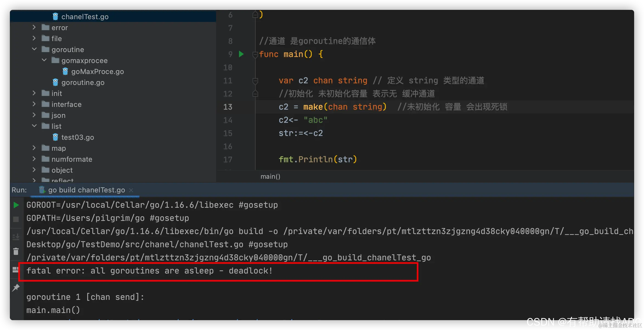Viewport: 644px width, 330px height.
Task: Select test03.go in the list folder
Action: [x=78, y=137]
